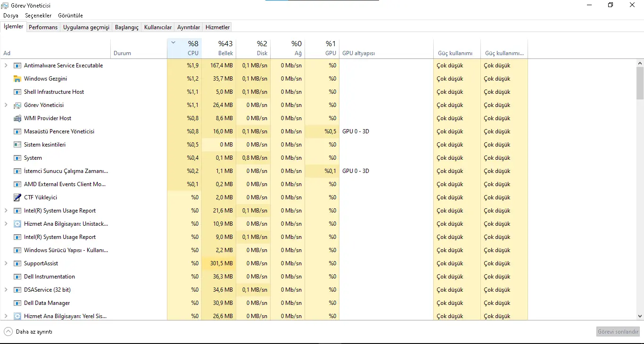Sort by the GPU altyapısı column header
This screenshot has width=644, height=344.
pos(386,49)
